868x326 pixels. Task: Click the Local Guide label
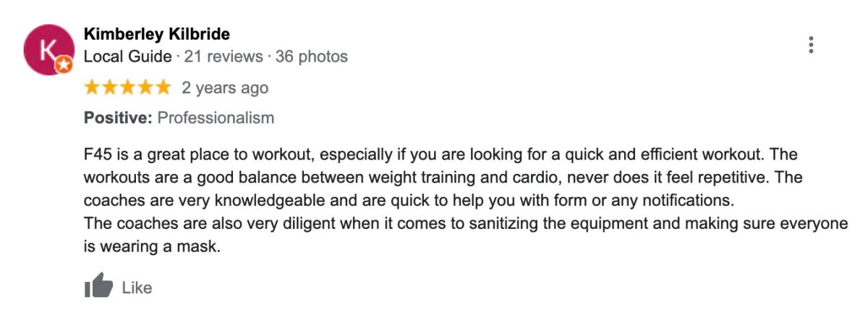[128, 57]
